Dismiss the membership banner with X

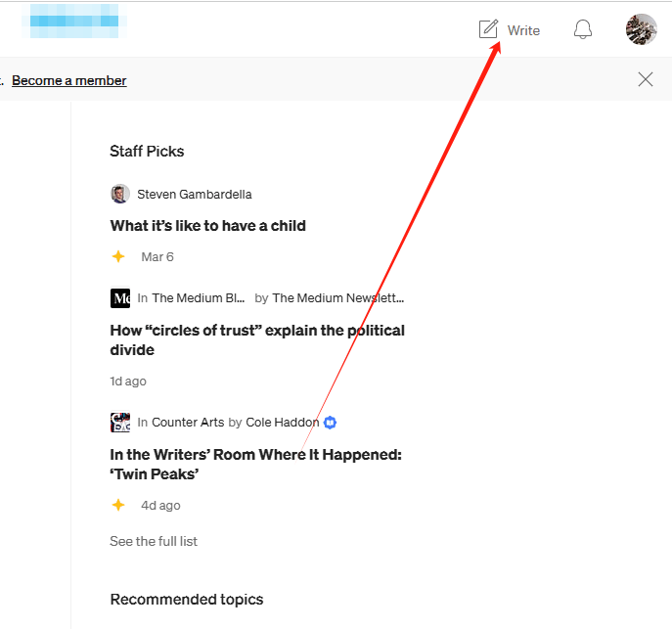[645, 79]
